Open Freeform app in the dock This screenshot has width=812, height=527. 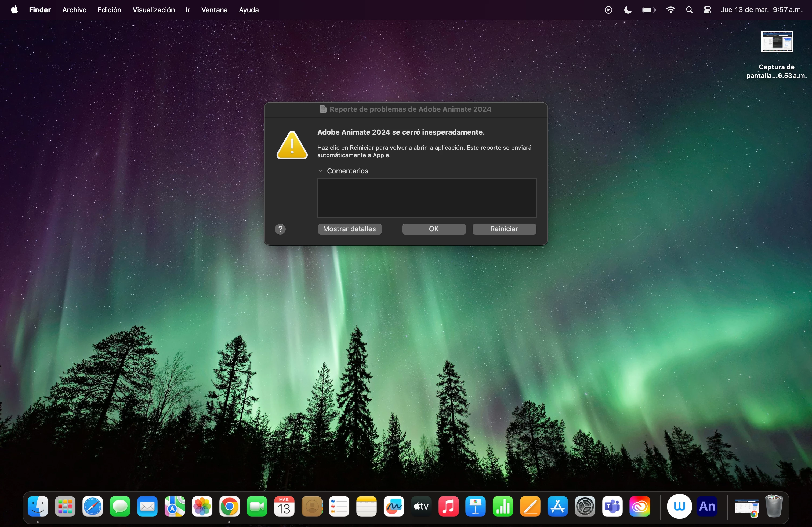[x=394, y=506]
